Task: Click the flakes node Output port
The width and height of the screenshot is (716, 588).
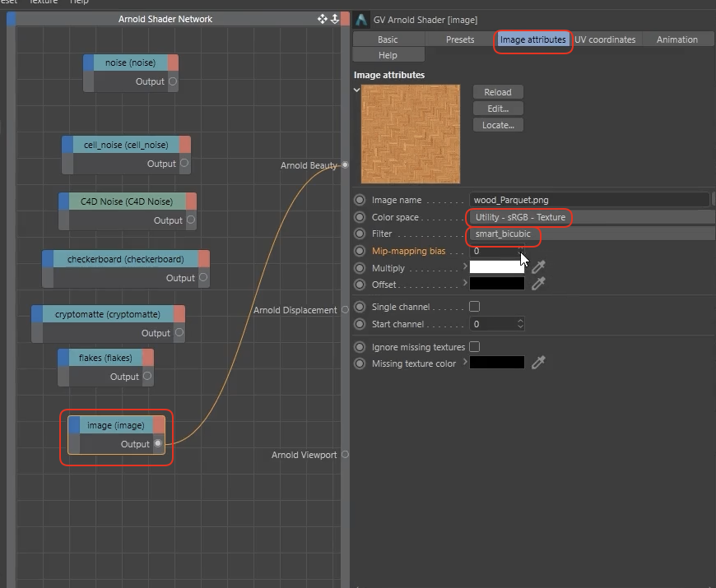Action: click(x=147, y=376)
